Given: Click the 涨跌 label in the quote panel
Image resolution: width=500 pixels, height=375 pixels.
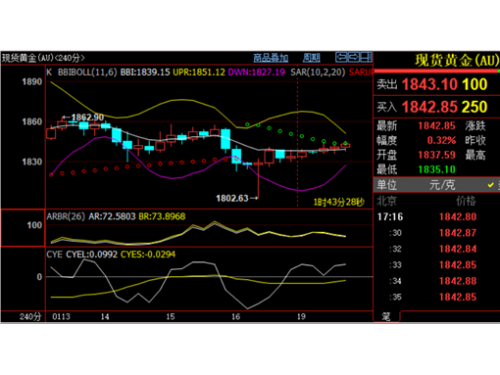Looking at the screenshot, I should click(x=476, y=126).
